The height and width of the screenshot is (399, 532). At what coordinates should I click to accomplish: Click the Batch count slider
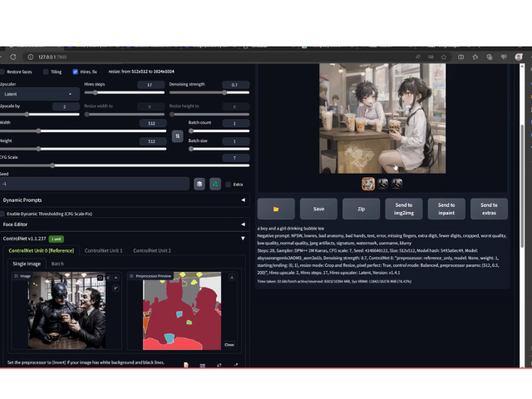click(219, 131)
